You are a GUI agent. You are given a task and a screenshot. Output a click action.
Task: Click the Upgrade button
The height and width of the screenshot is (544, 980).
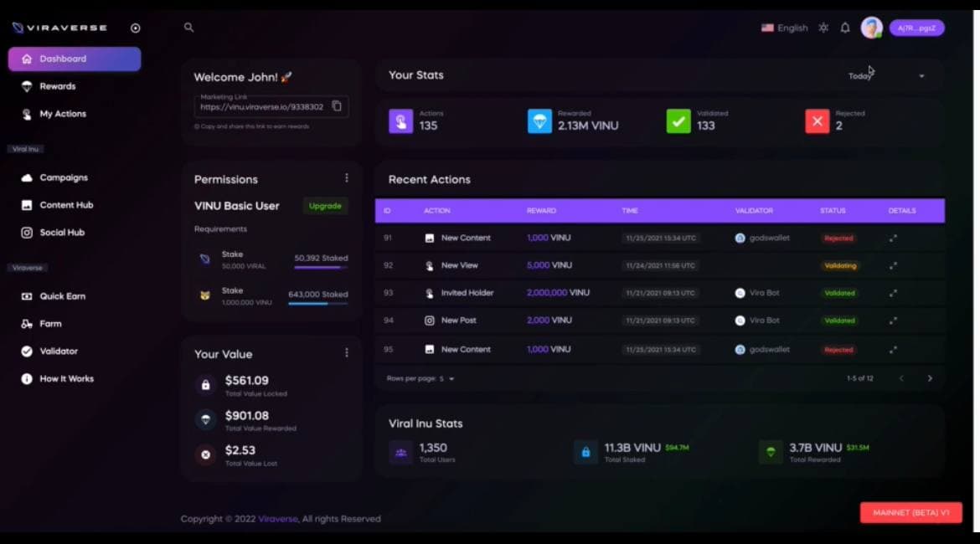(x=325, y=206)
